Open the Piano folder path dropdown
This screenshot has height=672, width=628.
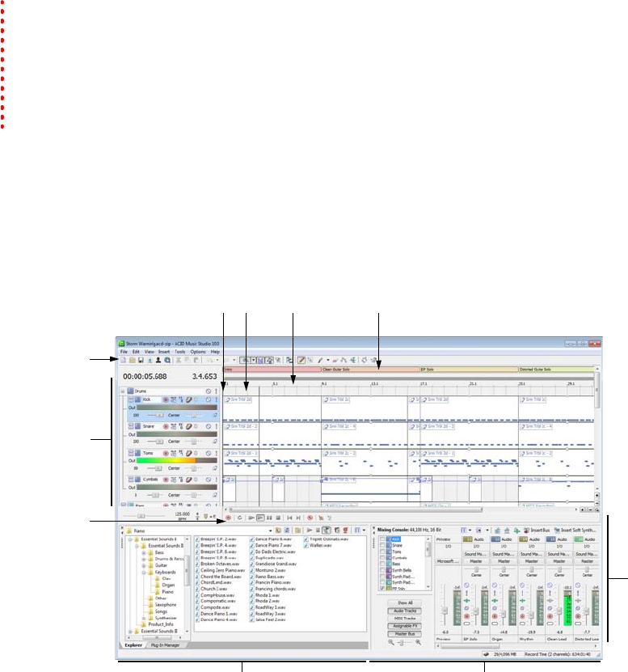pyautogui.click(x=270, y=530)
